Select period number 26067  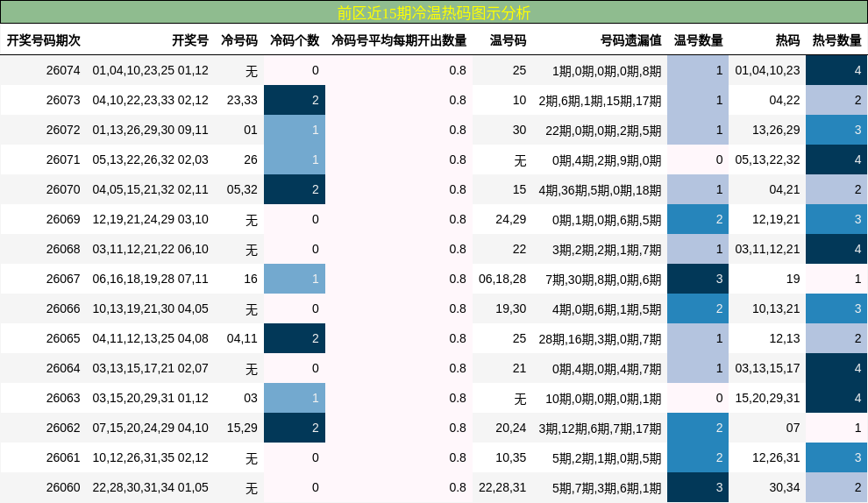click(x=63, y=279)
